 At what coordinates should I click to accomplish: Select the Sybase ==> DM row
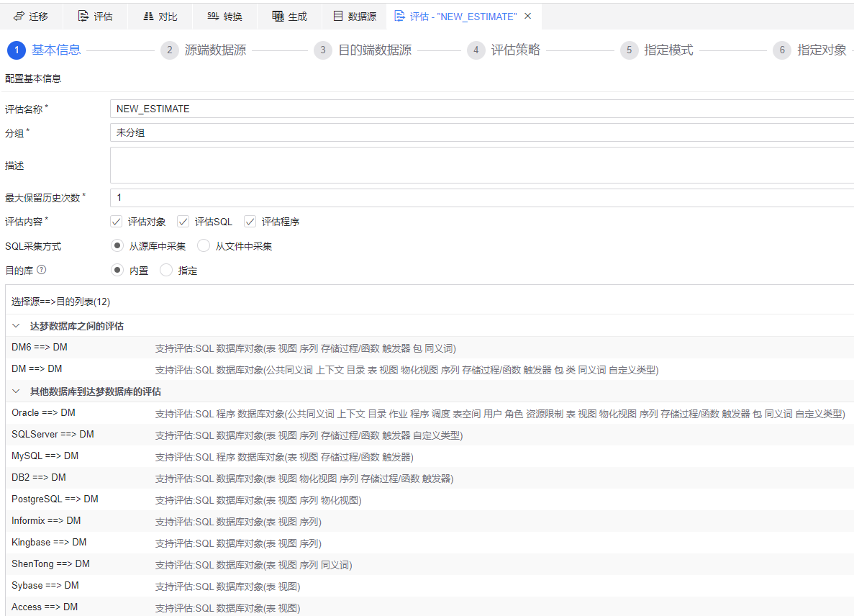[x=430, y=586]
